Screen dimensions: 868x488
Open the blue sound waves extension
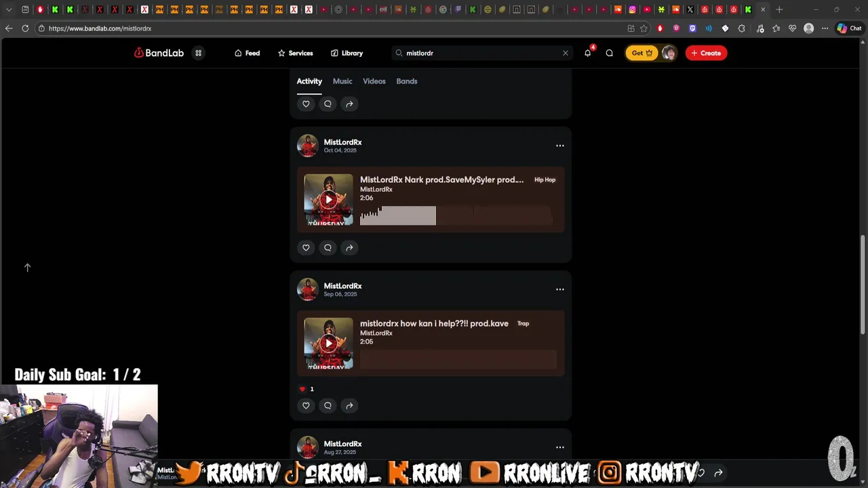coord(709,28)
